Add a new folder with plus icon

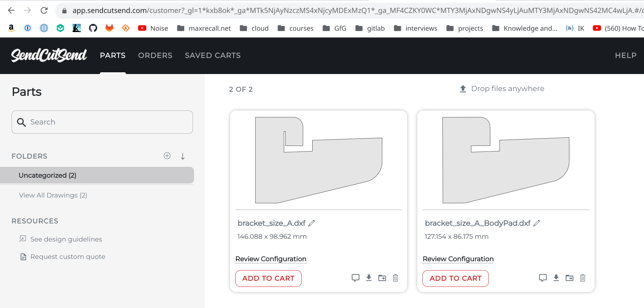click(x=167, y=156)
